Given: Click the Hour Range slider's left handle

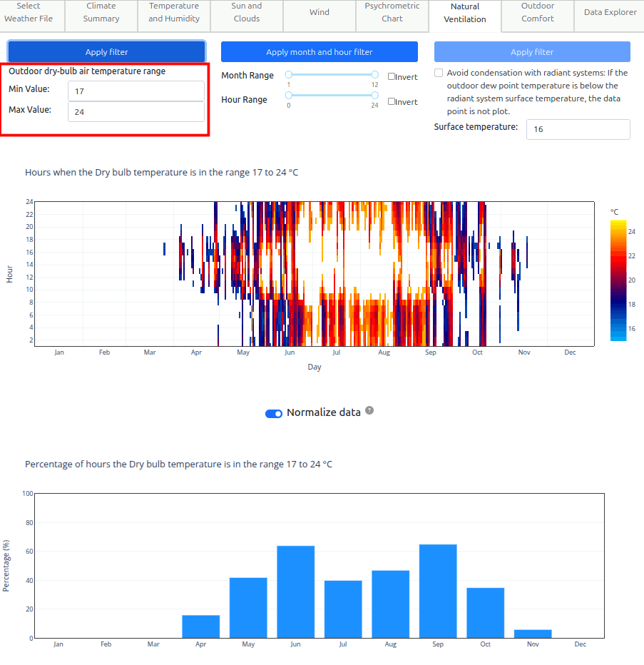Looking at the screenshot, I should [289, 95].
